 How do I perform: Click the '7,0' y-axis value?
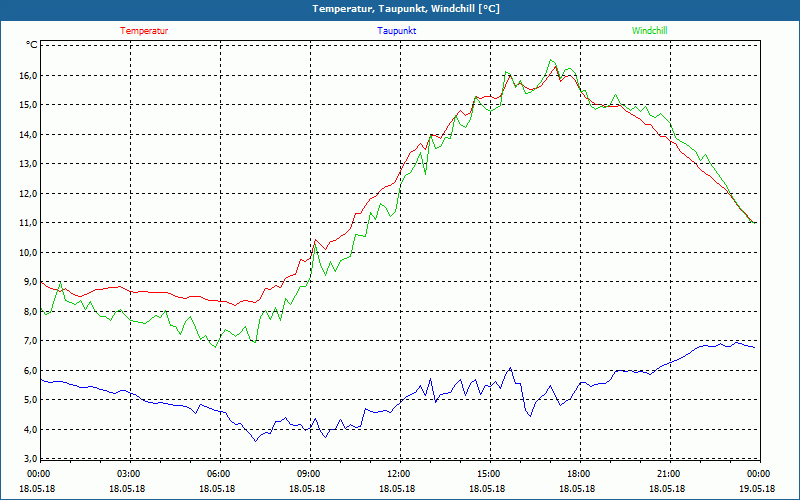tap(31, 341)
